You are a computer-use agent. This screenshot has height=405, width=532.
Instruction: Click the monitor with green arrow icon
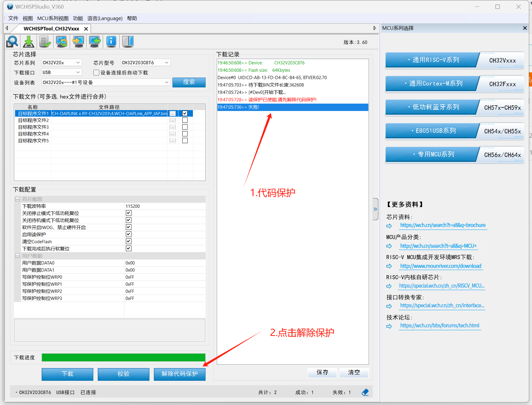point(95,42)
